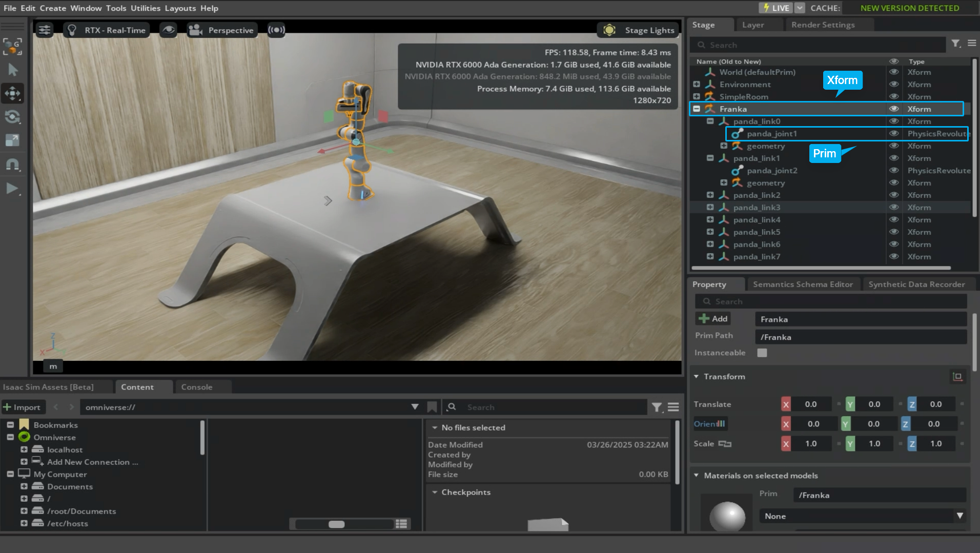Toggle Content browser grid/list view icon
Viewport: 980px width, 553px height.
pos(401,524)
